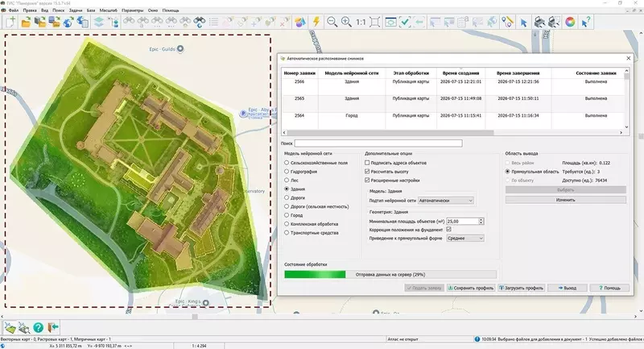Close the recognition dialog window
This screenshot has height=349, width=644.
click(x=628, y=58)
